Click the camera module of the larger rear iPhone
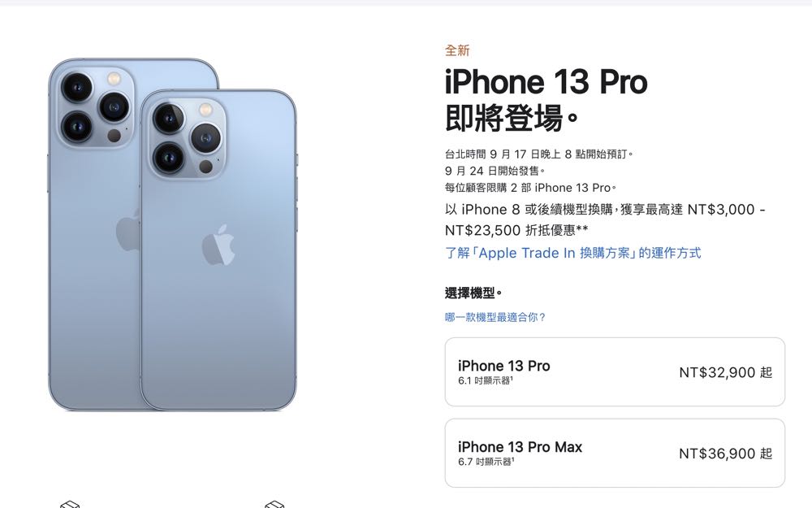 97,108
